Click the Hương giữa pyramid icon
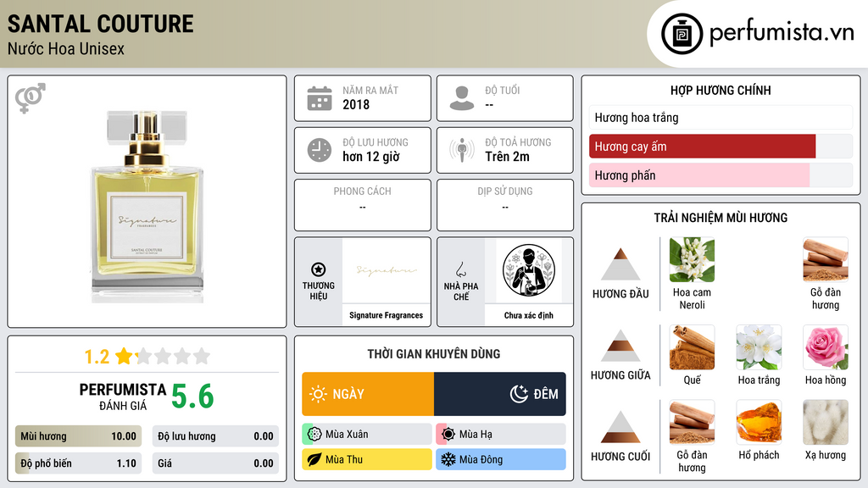The height and width of the screenshot is (488, 868). [620, 346]
